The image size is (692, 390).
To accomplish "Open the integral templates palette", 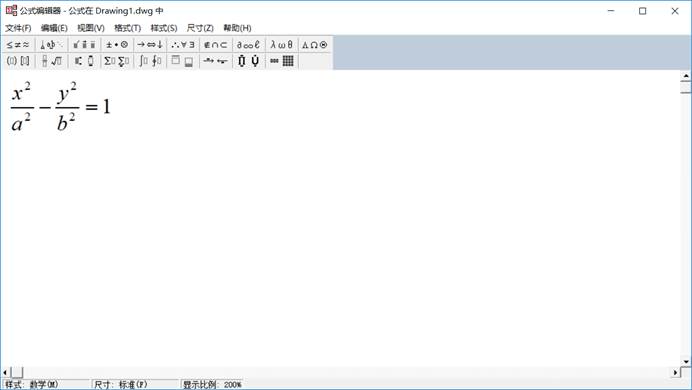I will [150, 61].
